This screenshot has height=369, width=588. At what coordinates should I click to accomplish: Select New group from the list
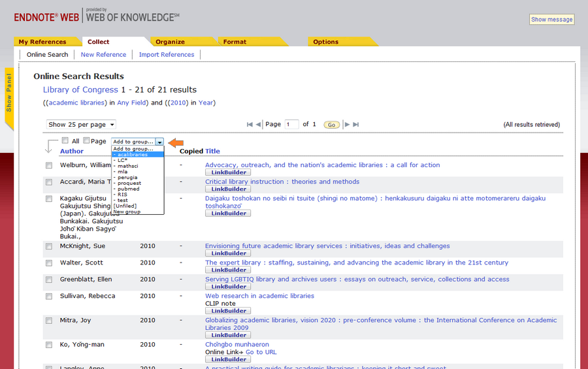[x=127, y=212]
